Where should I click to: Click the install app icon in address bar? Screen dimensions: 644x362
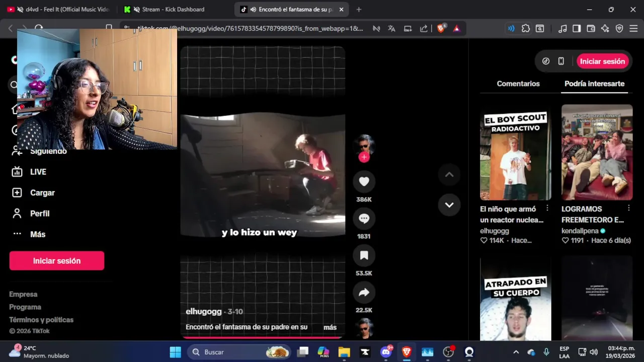408,29
